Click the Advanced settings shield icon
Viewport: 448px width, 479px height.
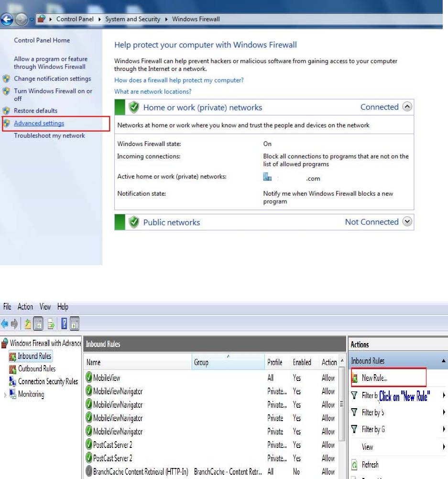coord(6,123)
